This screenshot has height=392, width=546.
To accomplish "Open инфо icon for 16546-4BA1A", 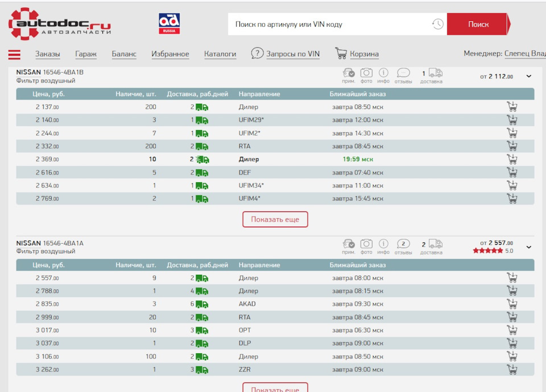I will [x=383, y=244].
